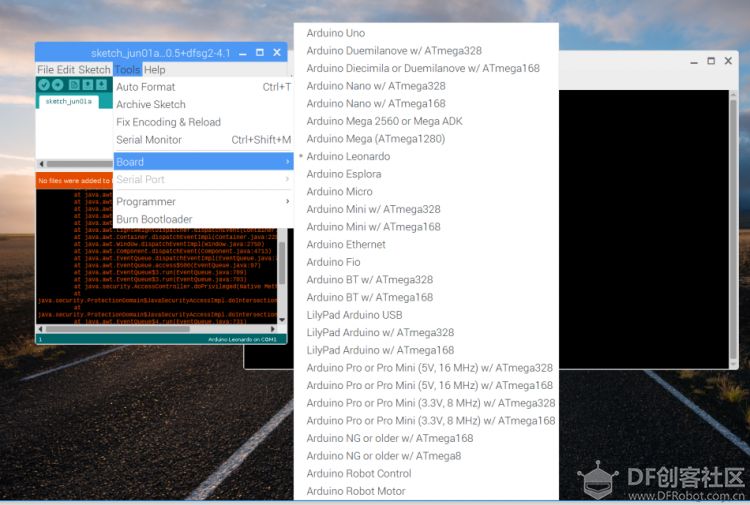Select Pro Mini (3.3V, 8 MHz) w/ ATmega168
This screenshot has width=750, height=505.
coord(426,421)
